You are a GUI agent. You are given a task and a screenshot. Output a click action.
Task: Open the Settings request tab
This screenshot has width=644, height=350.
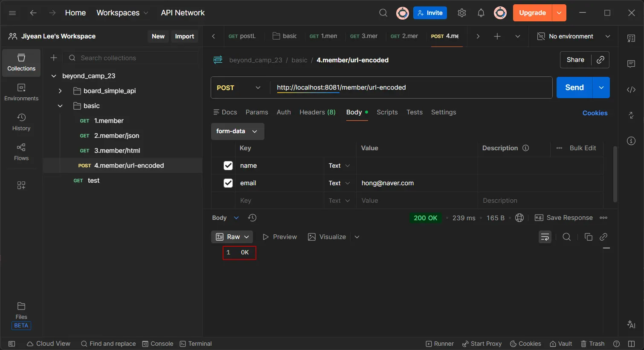pos(444,112)
